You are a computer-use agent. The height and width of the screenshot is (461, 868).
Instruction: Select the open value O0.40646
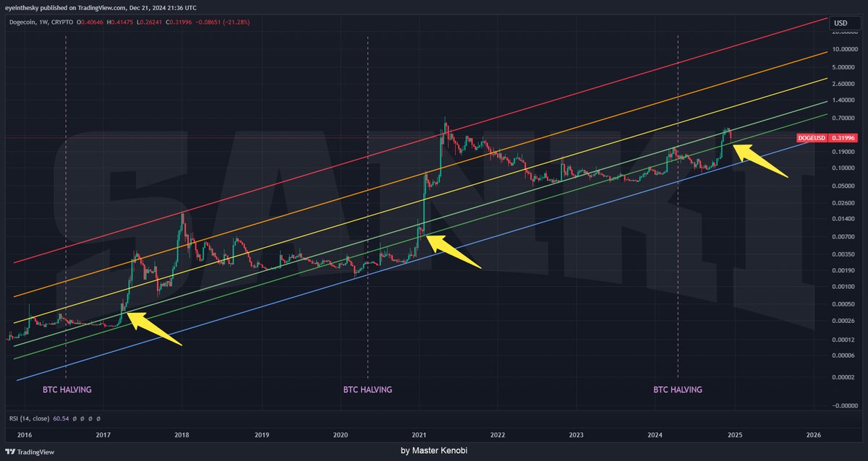coord(90,21)
